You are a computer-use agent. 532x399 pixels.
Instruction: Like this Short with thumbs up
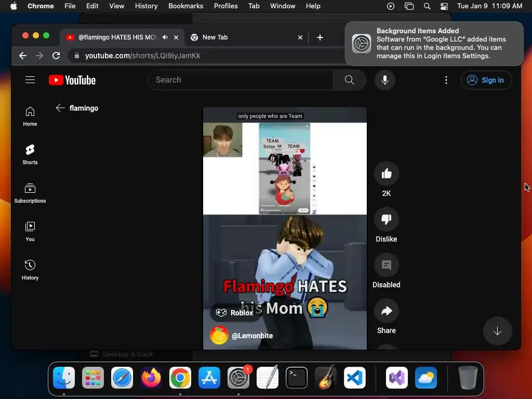pos(387,174)
